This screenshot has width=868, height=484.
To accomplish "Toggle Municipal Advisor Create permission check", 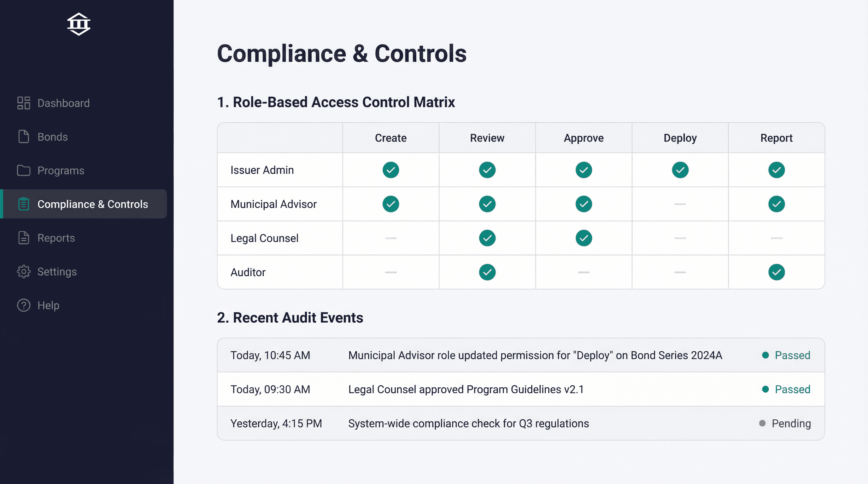I will [391, 204].
